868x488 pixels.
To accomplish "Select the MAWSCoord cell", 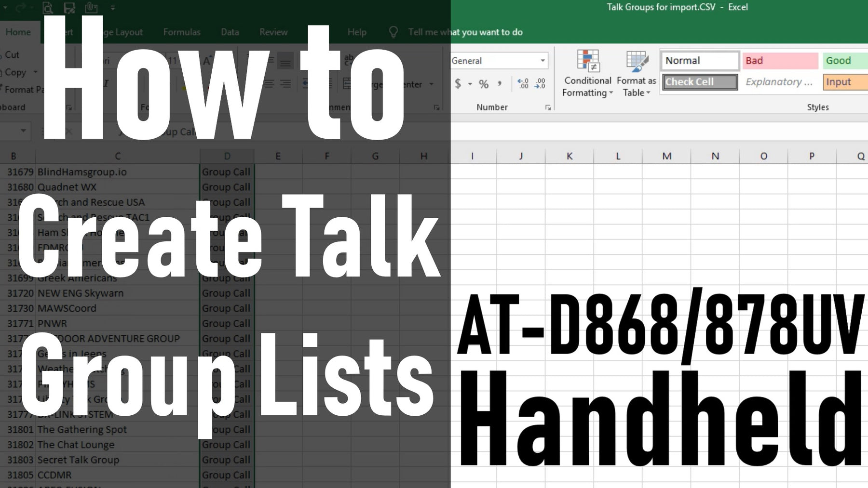I will [x=118, y=308].
